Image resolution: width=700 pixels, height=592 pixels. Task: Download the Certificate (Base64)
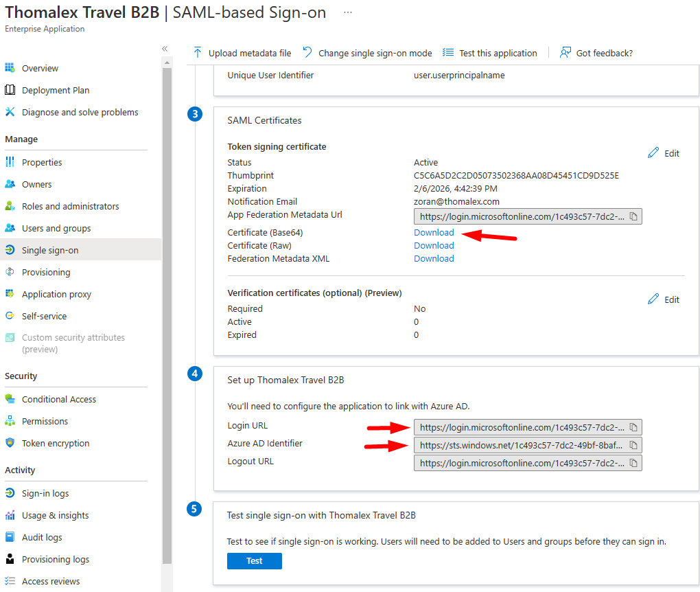(434, 232)
